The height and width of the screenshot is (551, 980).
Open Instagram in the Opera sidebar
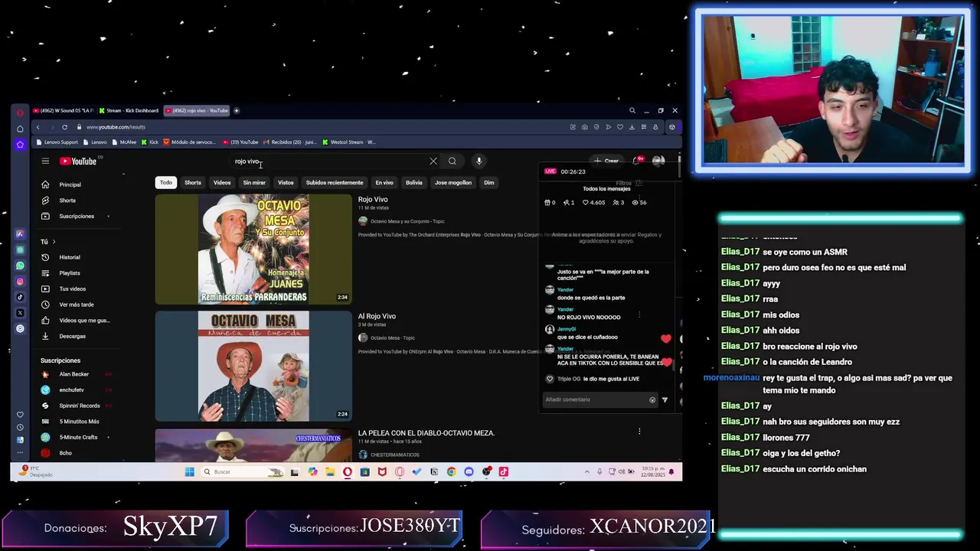click(20, 282)
